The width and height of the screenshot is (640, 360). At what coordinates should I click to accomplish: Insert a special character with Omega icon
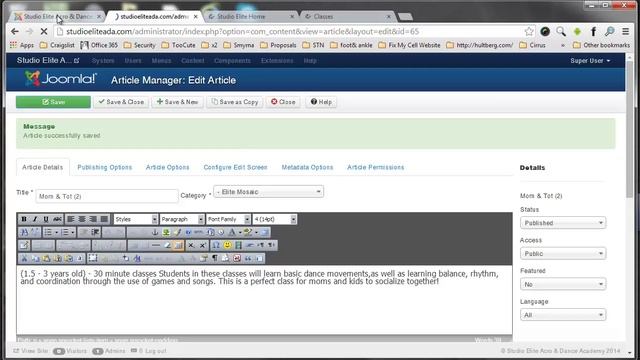(216, 245)
